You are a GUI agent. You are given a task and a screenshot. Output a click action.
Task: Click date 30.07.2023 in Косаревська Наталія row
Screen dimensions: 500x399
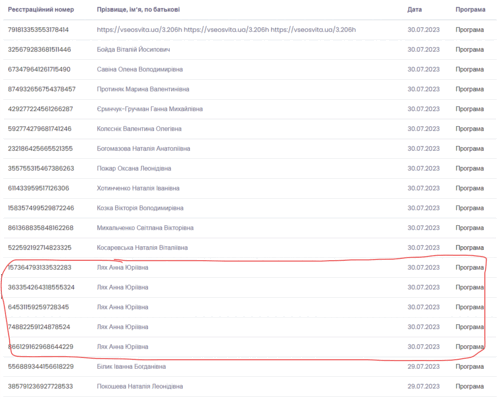point(423,248)
